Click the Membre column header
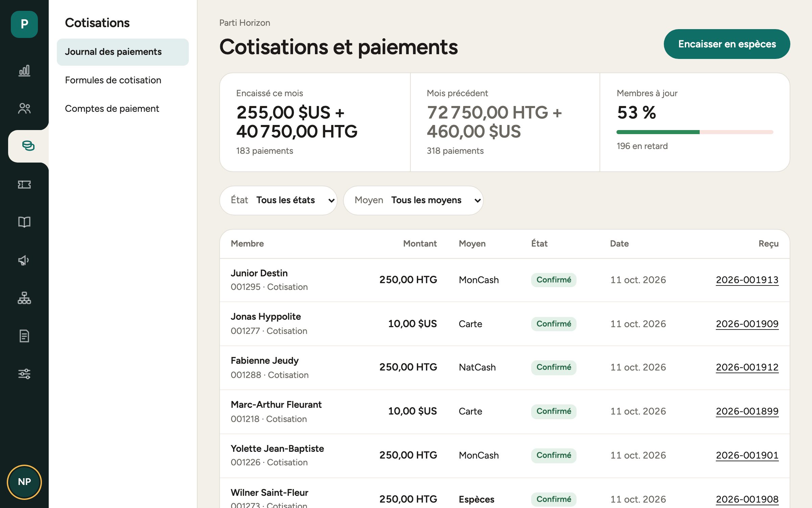This screenshot has height=508, width=812. point(247,244)
